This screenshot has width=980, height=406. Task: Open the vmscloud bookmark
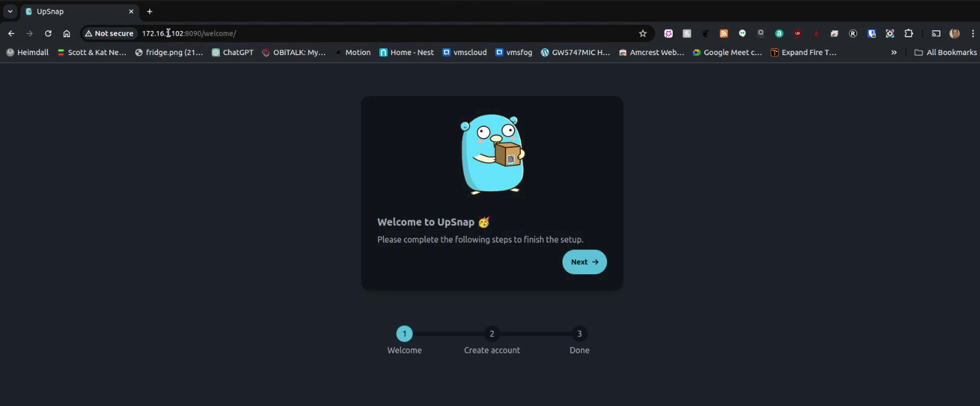point(465,53)
